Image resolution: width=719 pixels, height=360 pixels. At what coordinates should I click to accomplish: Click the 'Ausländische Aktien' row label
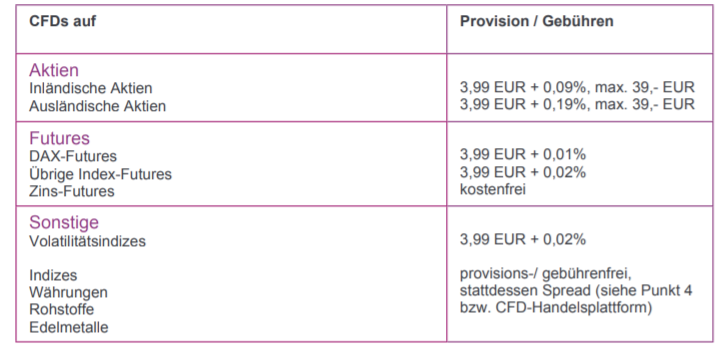[98, 106]
